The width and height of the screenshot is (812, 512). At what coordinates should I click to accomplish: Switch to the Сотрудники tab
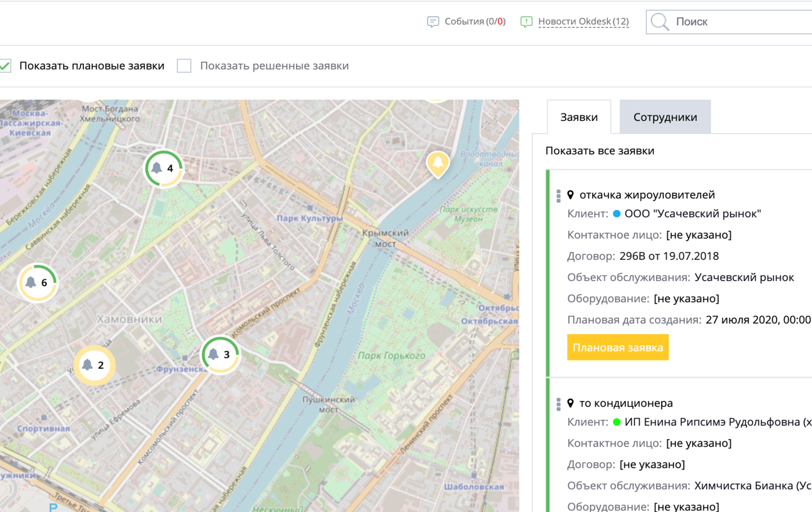coord(665,117)
